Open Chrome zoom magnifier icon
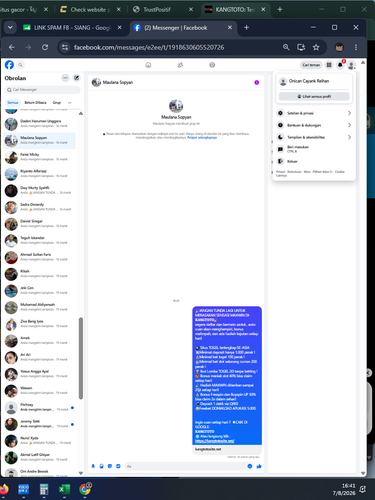The height and width of the screenshot is (500, 375). pyautogui.click(x=286, y=47)
